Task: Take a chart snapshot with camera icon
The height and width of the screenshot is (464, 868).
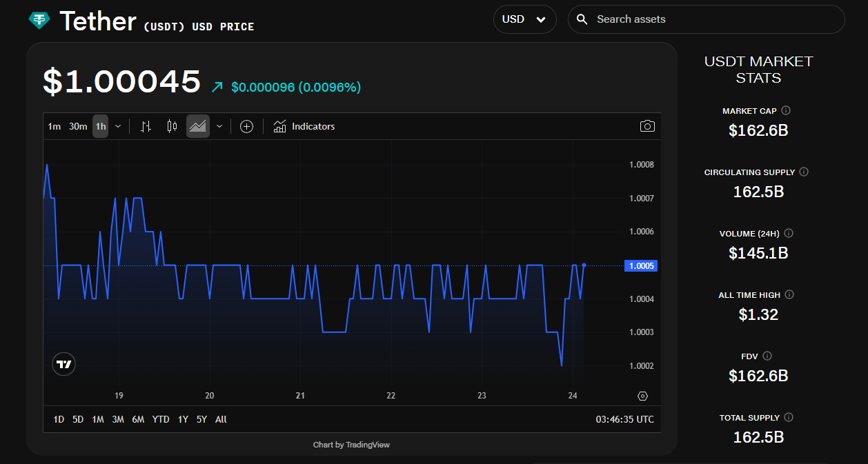Action: coord(647,126)
